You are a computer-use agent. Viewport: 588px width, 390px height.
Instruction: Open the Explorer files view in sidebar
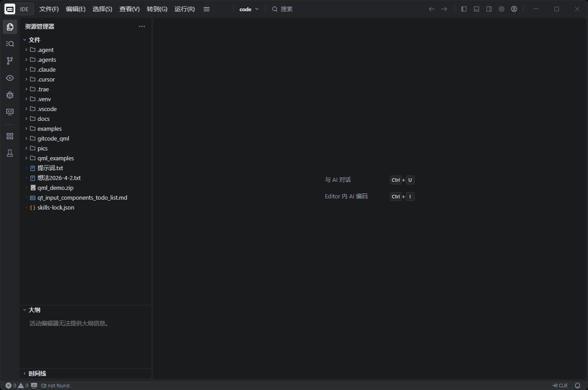[10, 27]
